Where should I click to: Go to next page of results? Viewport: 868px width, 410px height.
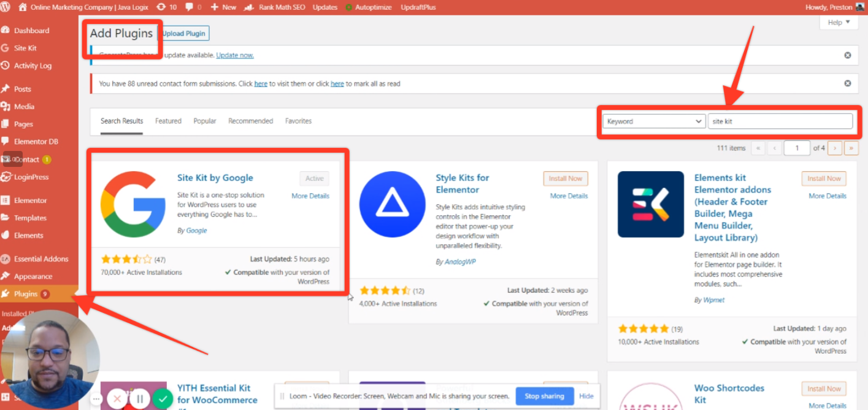834,148
